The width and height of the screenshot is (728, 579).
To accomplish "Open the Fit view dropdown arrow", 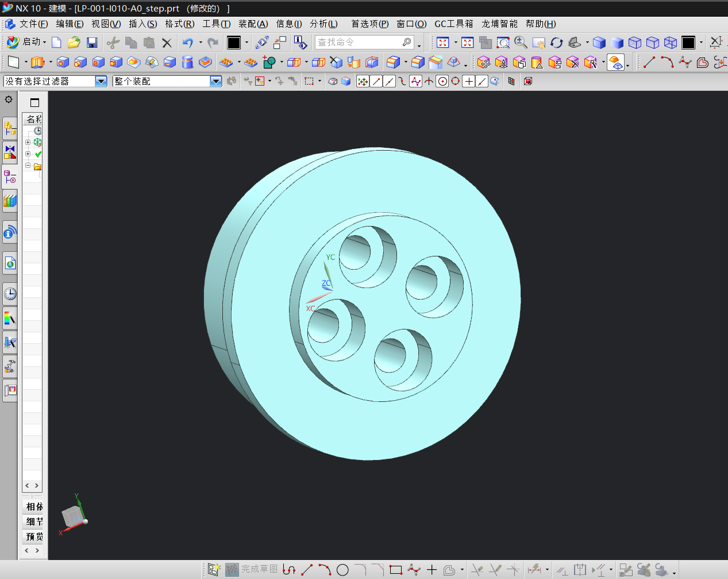I will tap(456, 43).
